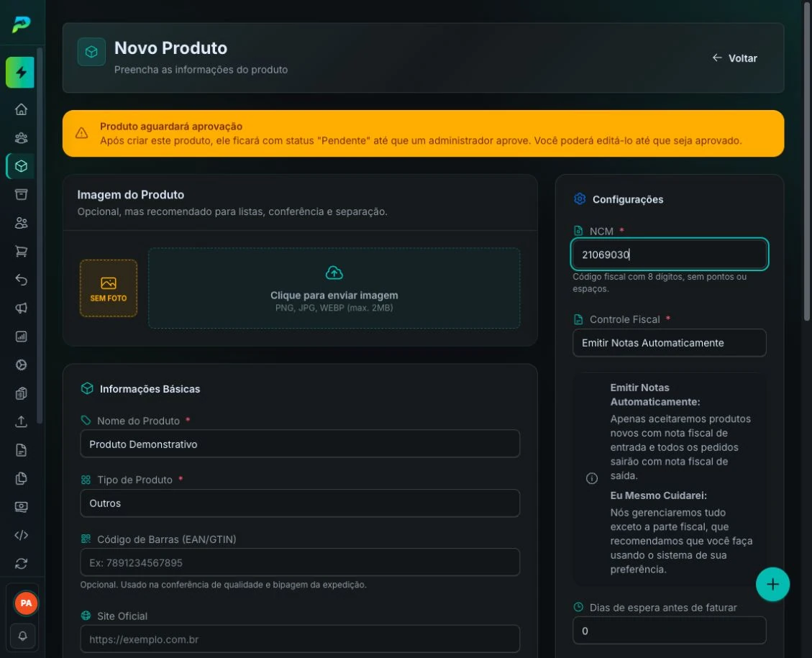Image resolution: width=812 pixels, height=658 pixels.
Task: Click the page vertical scrollbar
Action: click(807, 160)
